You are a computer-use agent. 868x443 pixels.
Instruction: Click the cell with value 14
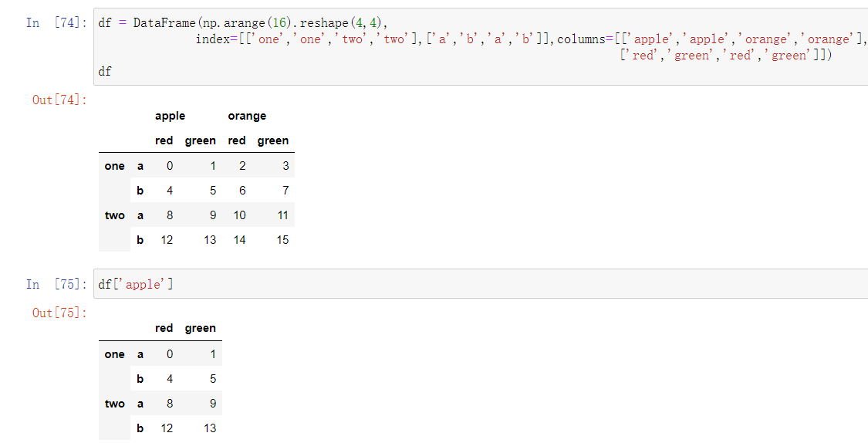[240, 240]
